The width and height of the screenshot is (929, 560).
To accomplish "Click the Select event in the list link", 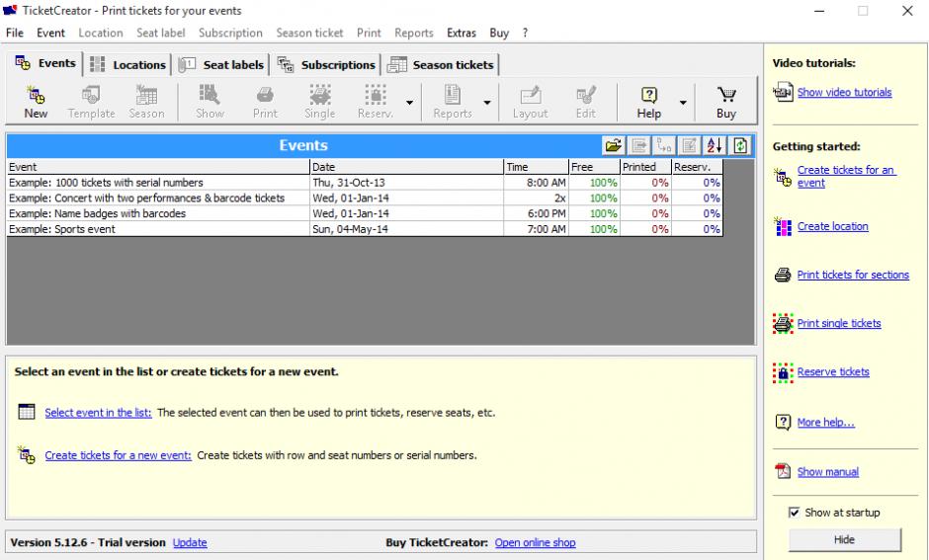I will [99, 413].
